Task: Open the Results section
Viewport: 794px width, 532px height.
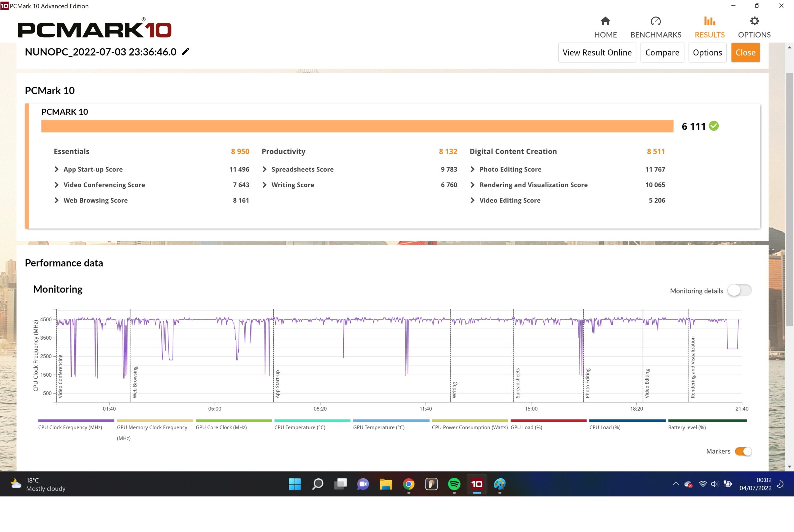Action: point(710,28)
